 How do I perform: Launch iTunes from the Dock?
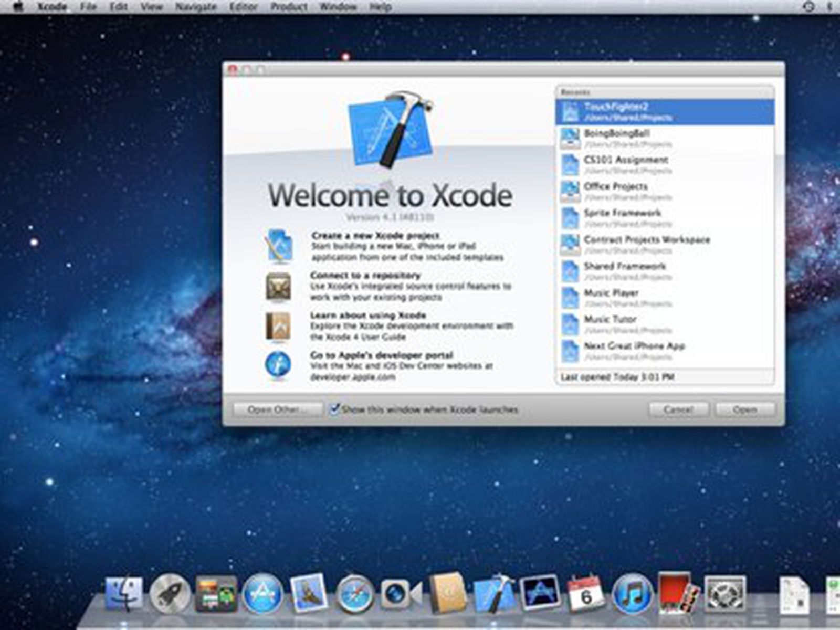632,594
